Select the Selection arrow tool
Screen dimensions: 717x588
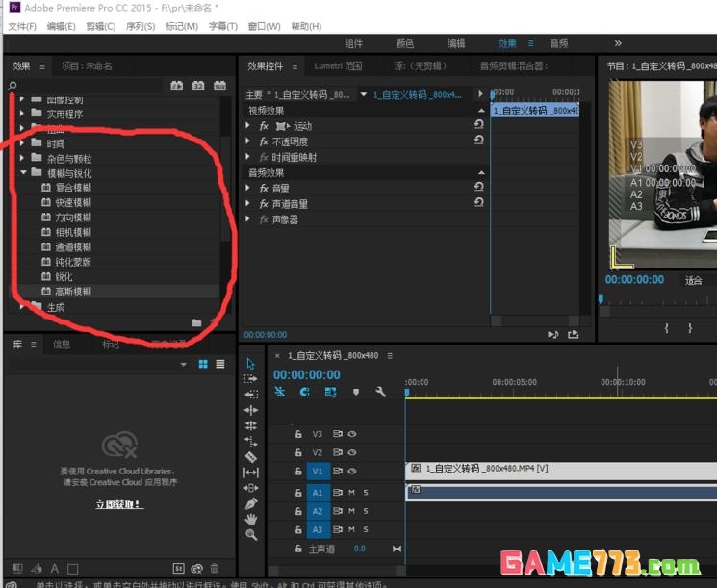[250, 364]
